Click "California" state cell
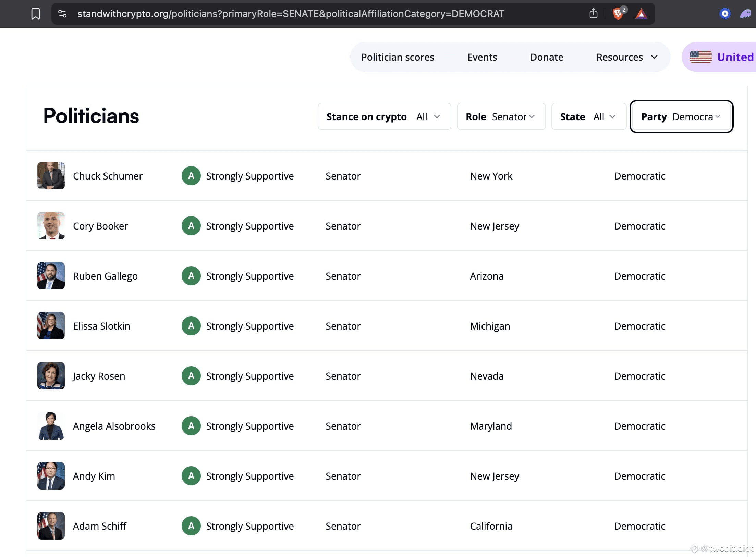The image size is (756, 557). (x=491, y=526)
